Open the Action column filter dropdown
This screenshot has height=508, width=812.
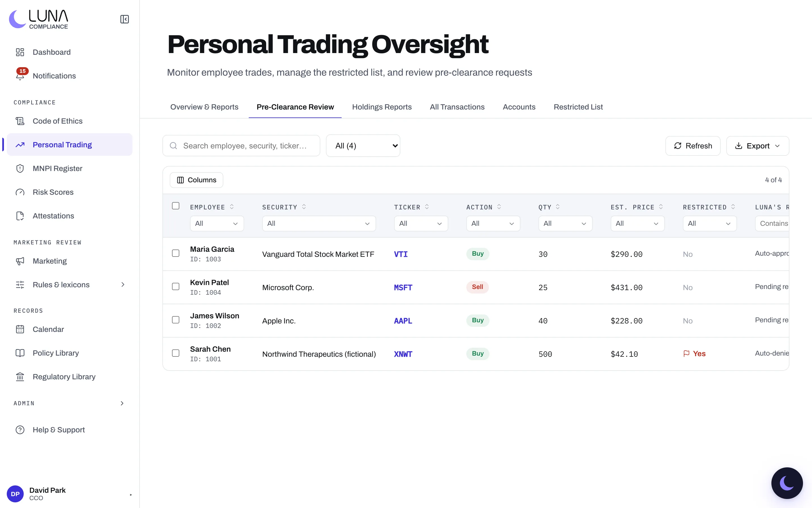[x=493, y=224]
